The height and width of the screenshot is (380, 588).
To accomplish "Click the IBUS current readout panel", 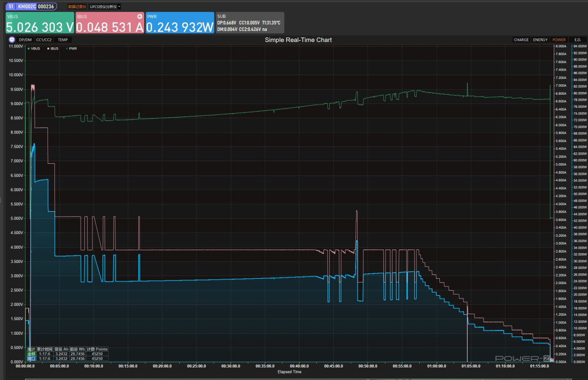I will coord(110,23).
